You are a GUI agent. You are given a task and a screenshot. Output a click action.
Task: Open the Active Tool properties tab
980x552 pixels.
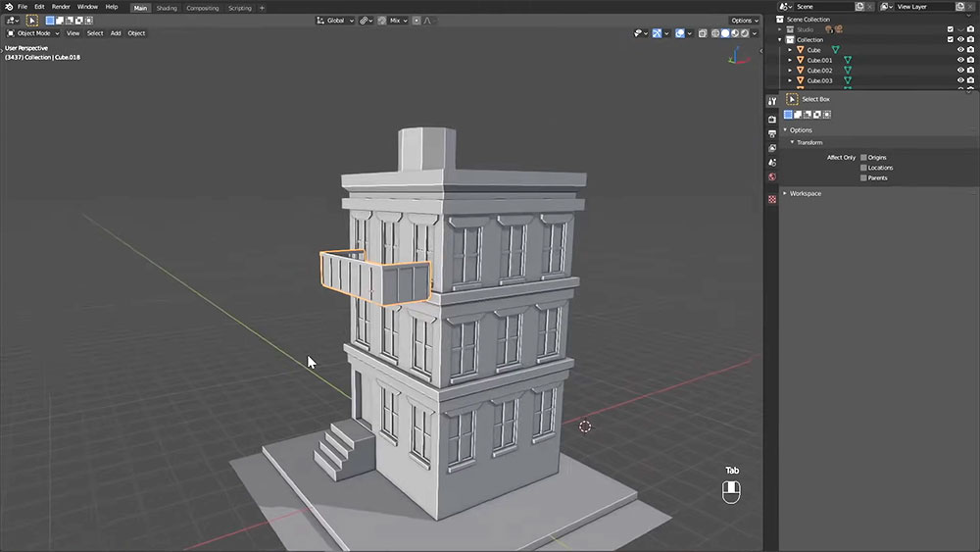point(772,101)
